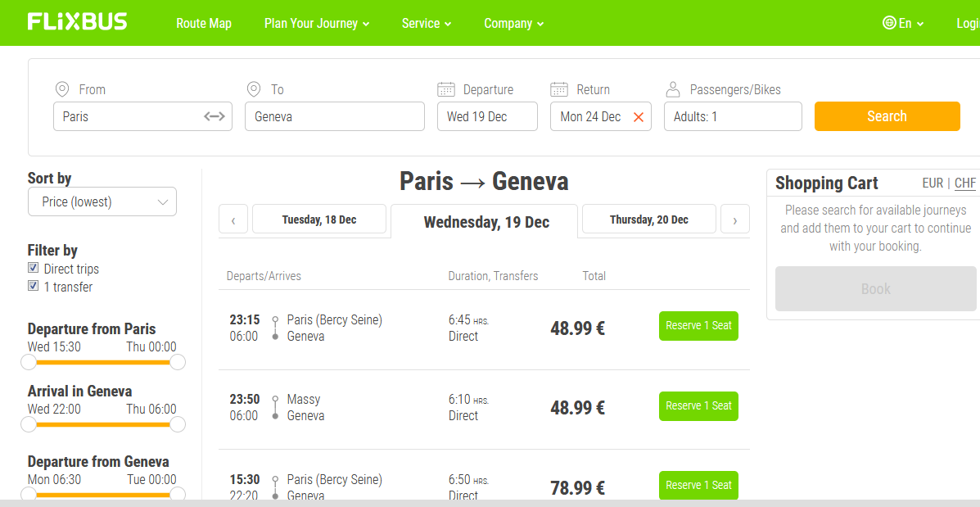Open the Route Map page

click(204, 24)
